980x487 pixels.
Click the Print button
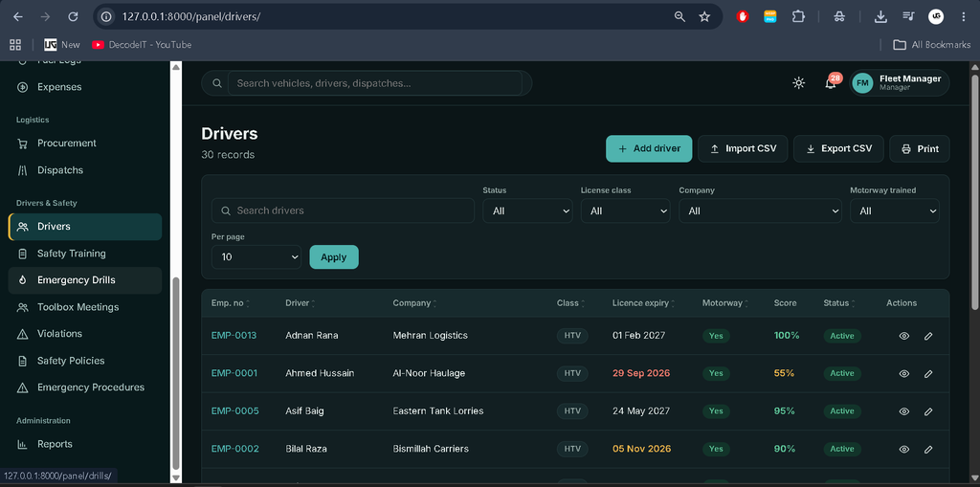tap(920, 149)
